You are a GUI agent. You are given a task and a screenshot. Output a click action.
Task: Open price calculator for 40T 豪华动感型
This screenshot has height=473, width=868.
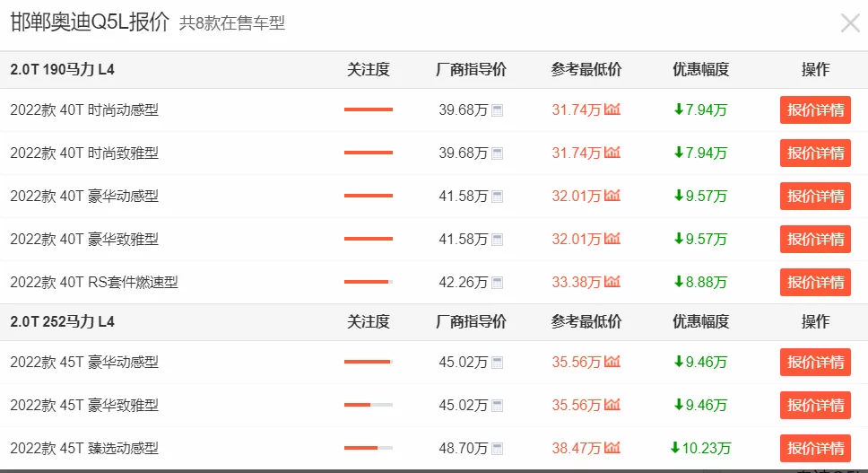(x=497, y=197)
